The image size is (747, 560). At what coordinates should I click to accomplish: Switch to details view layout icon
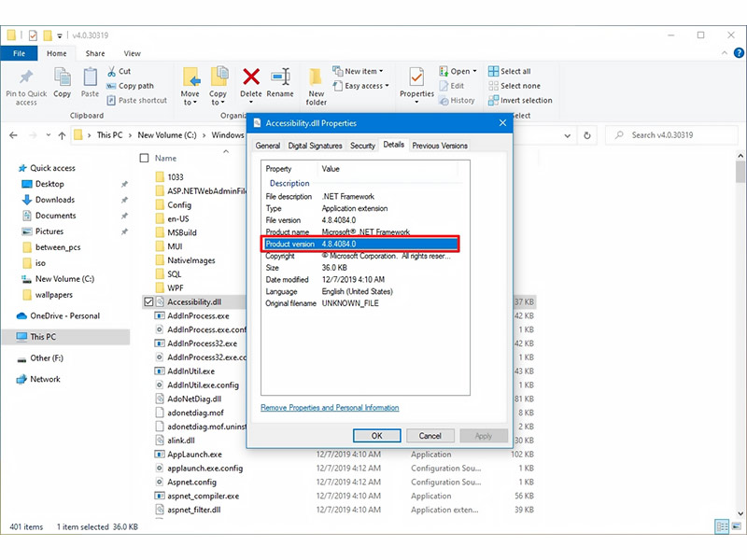point(722,526)
